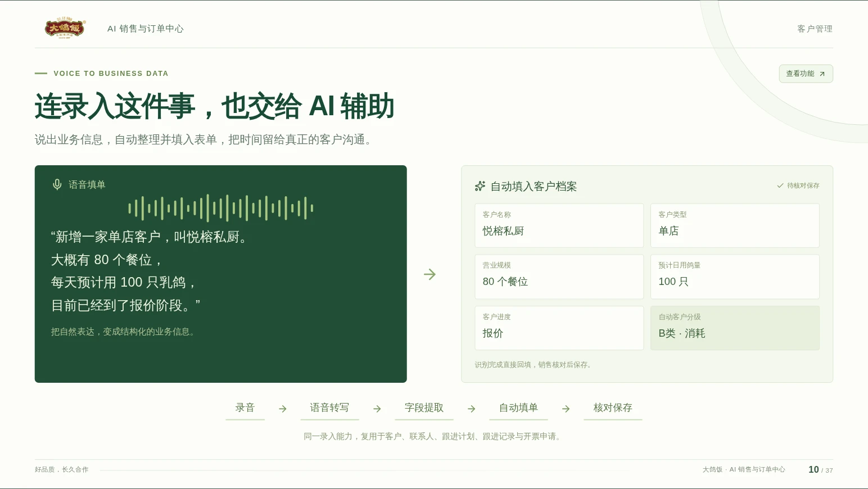
Task: Click the caption 把自然表达，变成结构化的业务信息
Action: [x=123, y=332]
